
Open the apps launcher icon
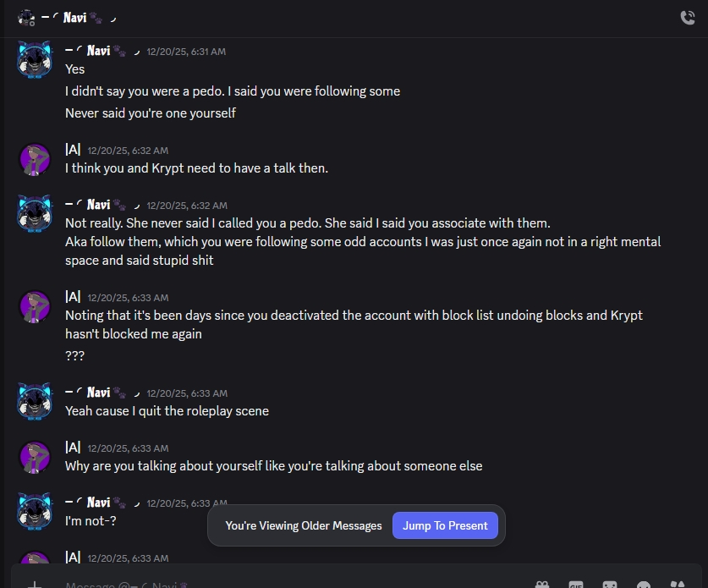coord(678,585)
